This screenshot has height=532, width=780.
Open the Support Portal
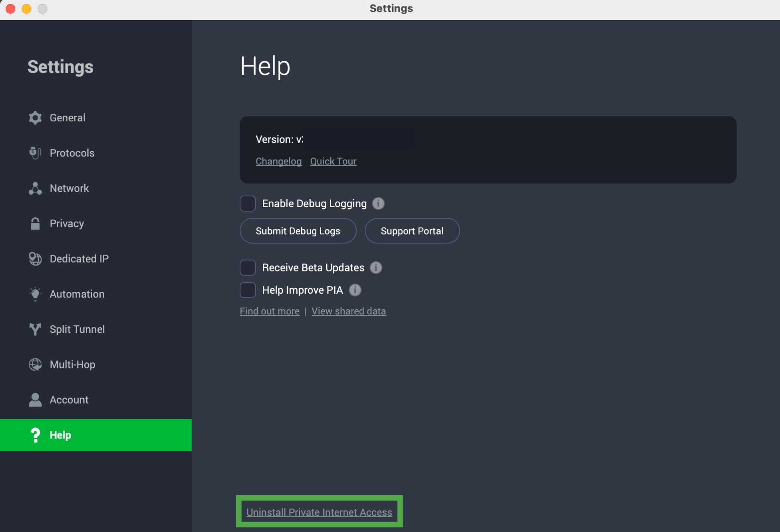pyautogui.click(x=412, y=231)
